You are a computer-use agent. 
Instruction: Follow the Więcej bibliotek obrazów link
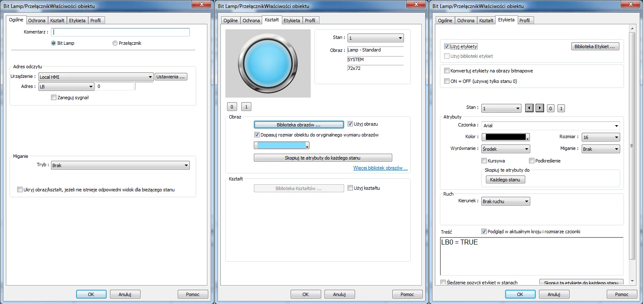click(x=380, y=168)
